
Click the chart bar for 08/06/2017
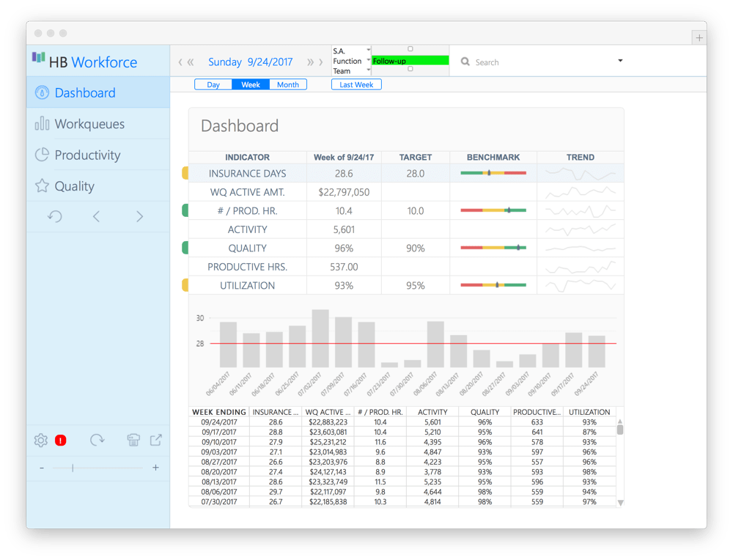point(435,345)
